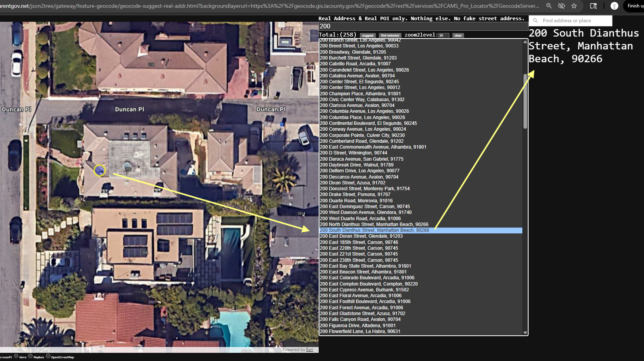
Task: Click the address list scrollbar thumb
Action: [525, 101]
